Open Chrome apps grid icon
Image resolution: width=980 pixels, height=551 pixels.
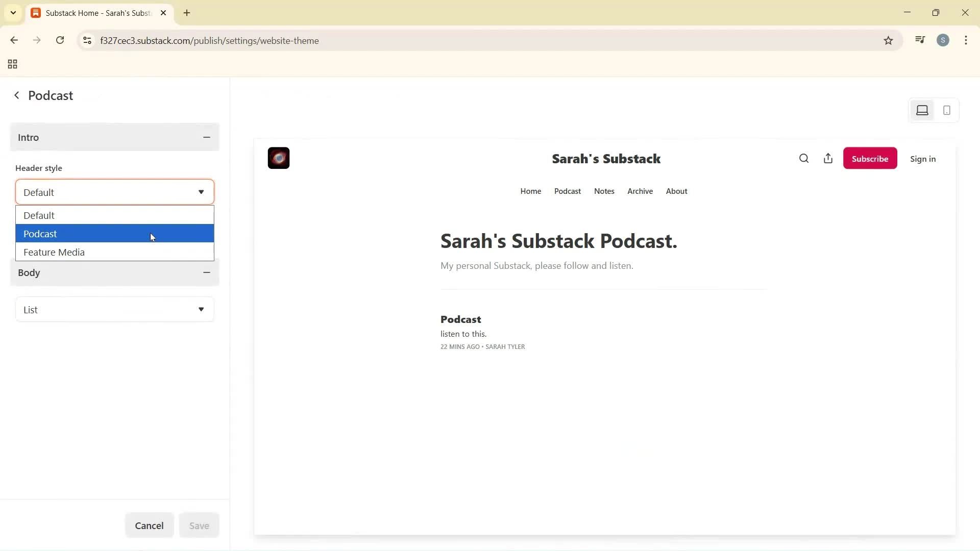click(x=13, y=64)
